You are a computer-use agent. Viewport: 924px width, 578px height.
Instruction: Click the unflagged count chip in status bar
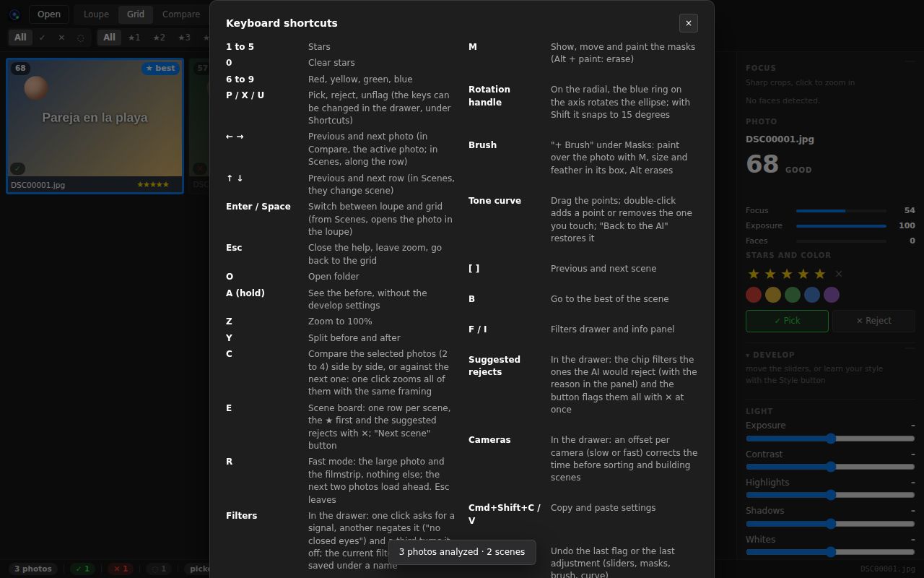(158, 569)
